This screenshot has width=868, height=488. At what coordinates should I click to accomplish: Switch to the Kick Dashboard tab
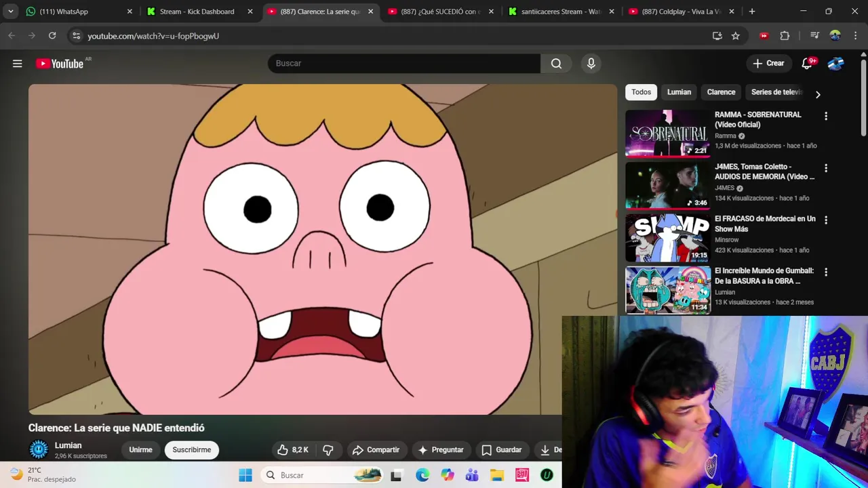(x=199, y=12)
